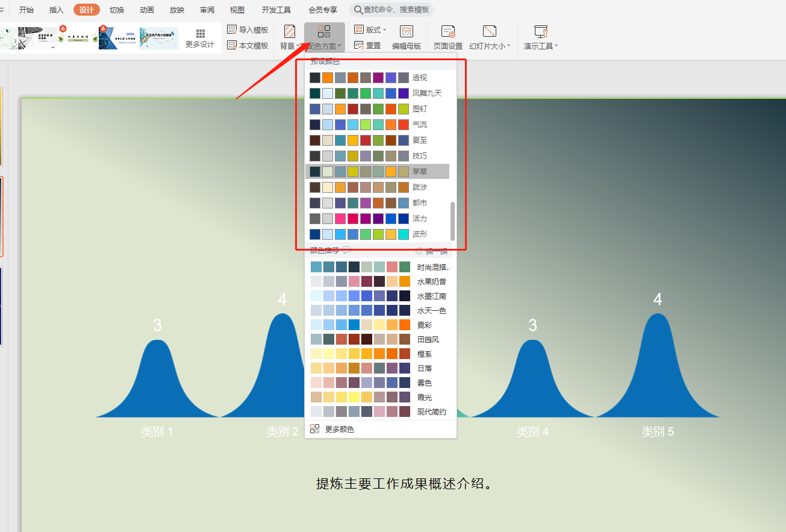The image size is (786, 532).
Task: Click 更多颜色 (More Colors) at the menu bottom
Action: (339, 429)
